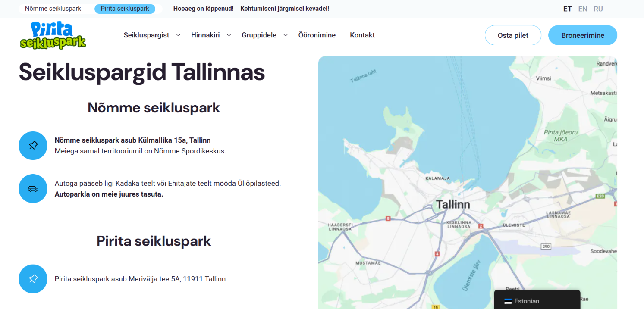644x309 pixels.
Task: Switch language to EN
Action: tap(583, 9)
